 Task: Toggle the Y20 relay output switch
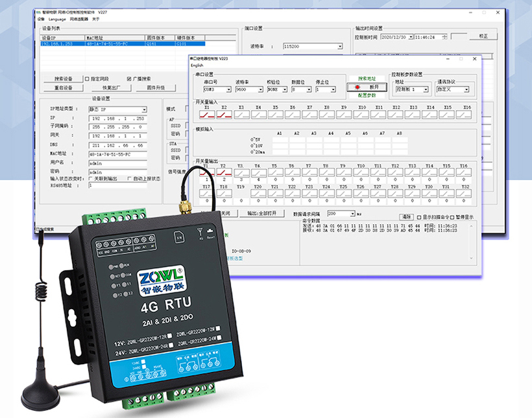(x=258, y=194)
